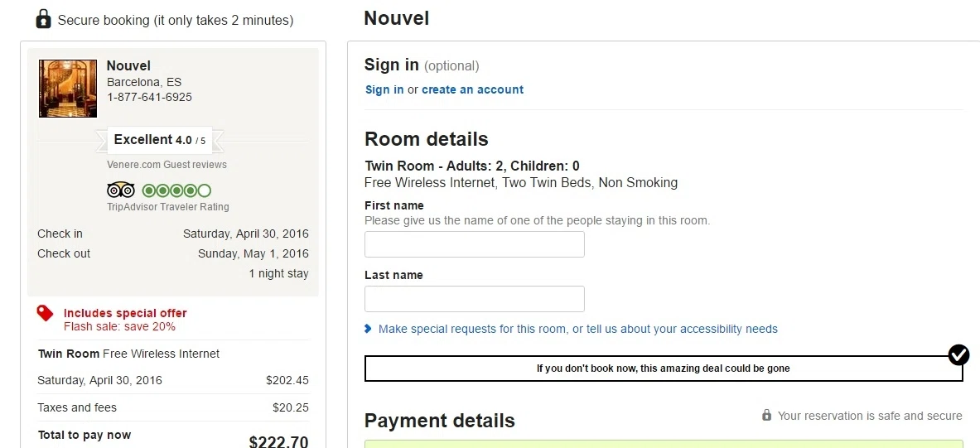Image resolution: width=980 pixels, height=448 pixels.
Task: Open the create an account link
Action: click(x=472, y=89)
